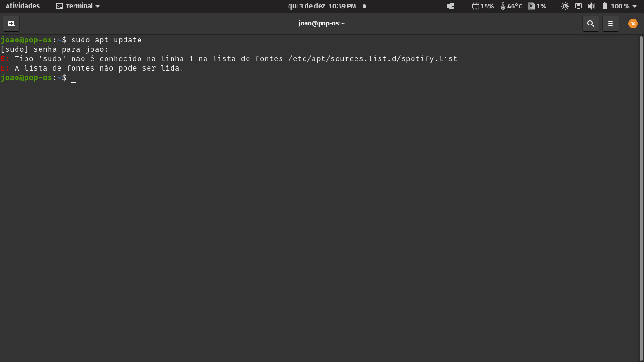Expand the system menu arrow
Screen dimensions: 644x362
635,7
